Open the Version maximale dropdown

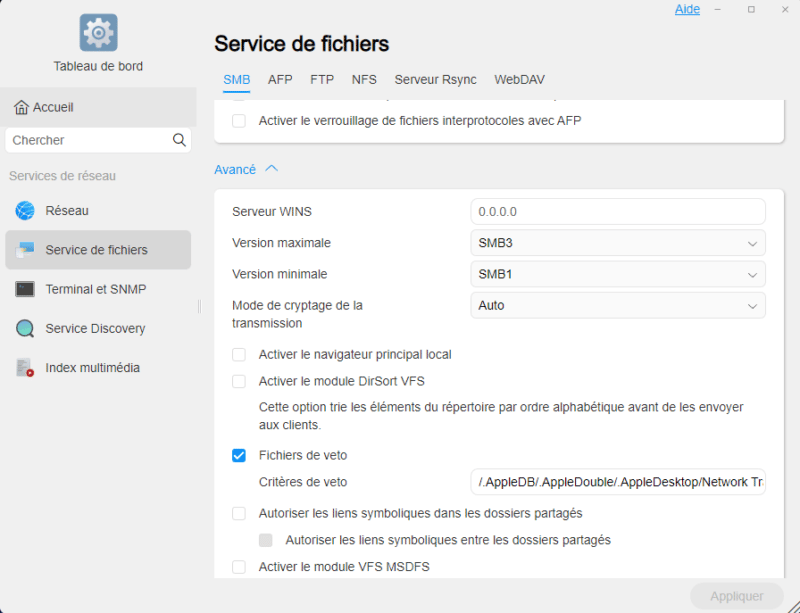tap(617, 243)
